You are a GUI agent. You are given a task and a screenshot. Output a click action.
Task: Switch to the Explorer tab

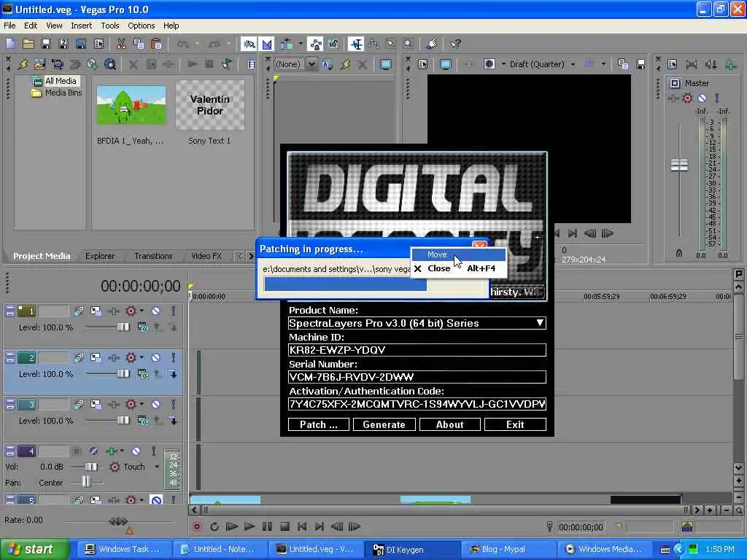point(99,256)
